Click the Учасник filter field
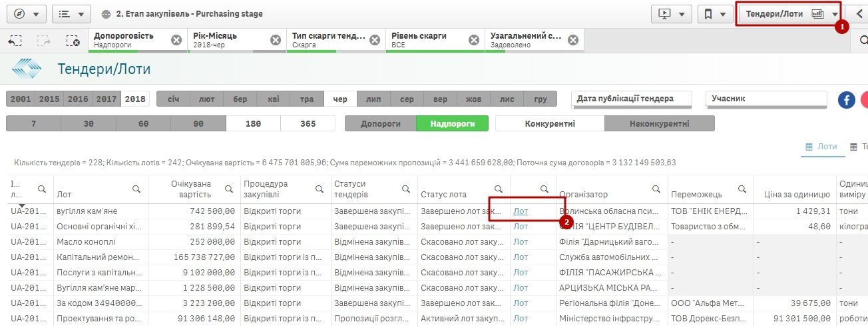 tap(765, 99)
